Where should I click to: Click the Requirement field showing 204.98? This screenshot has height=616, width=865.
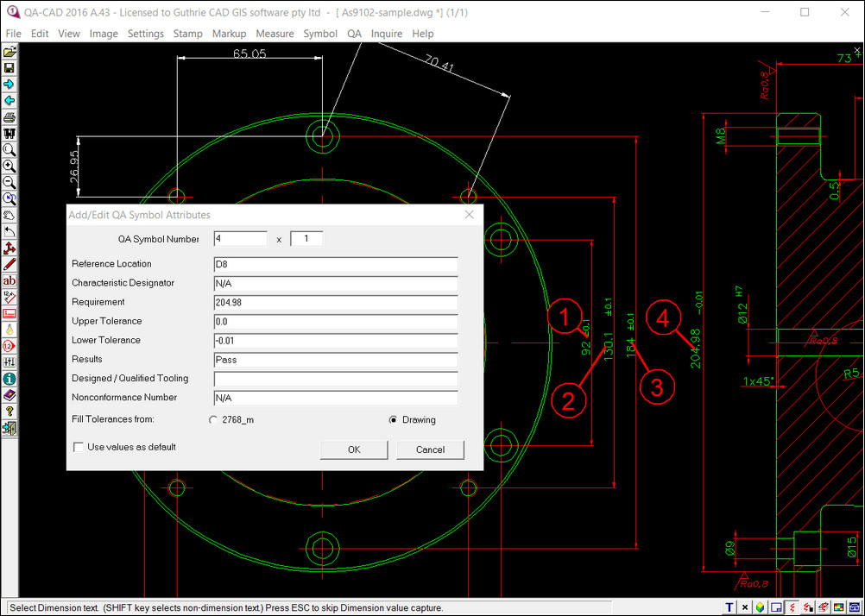(x=336, y=302)
